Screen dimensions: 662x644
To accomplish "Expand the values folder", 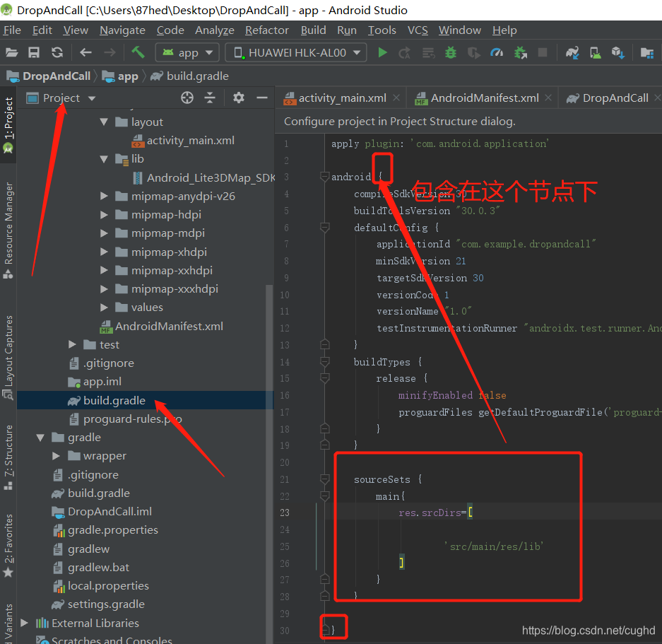I will (x=104, y=308).
